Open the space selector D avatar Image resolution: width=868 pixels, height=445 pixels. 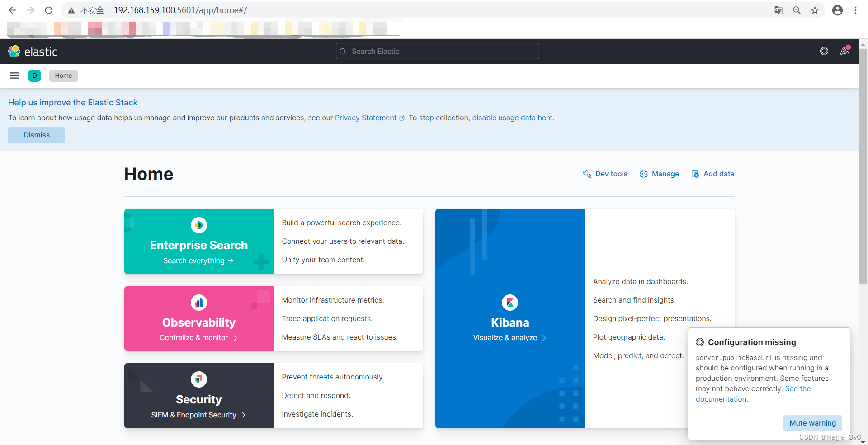coord(34,76)
